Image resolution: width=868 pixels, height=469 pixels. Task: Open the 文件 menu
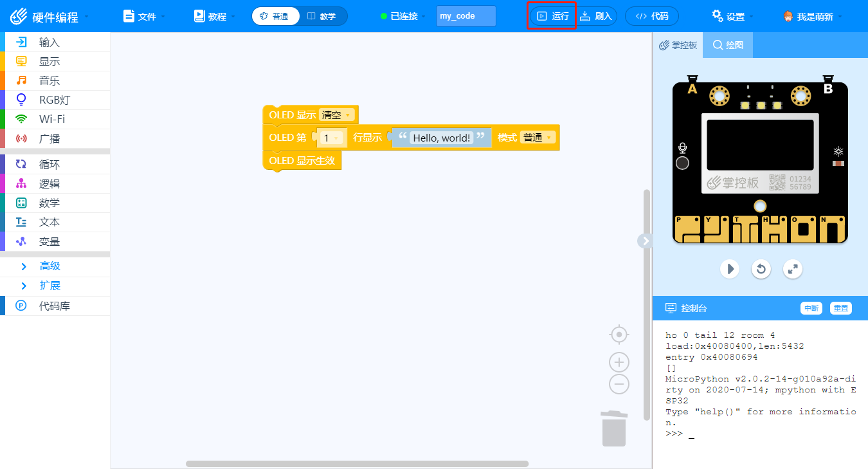[144, 16]
